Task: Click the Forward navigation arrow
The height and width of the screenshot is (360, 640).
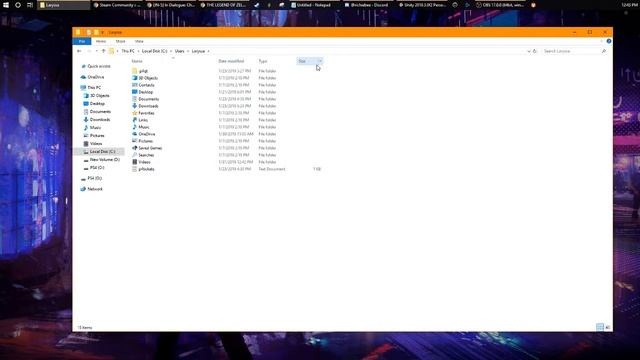Action: pyautogui.click(x=89, y=51)
